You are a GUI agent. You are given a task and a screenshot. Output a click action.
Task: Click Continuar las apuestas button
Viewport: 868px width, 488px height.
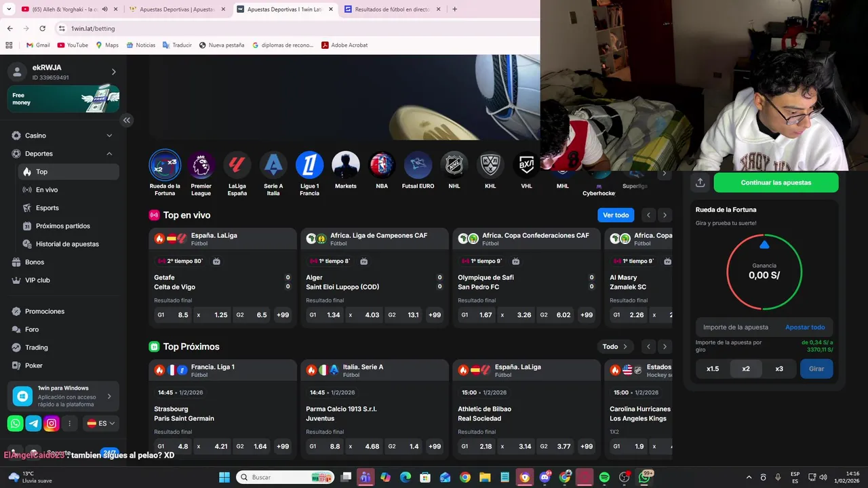pyautogui.click(x=776, y=182)
